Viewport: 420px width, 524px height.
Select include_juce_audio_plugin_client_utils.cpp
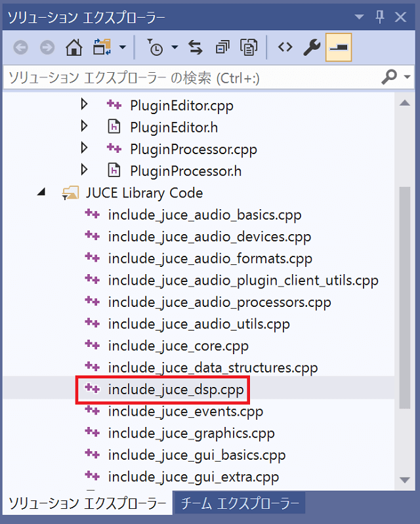[243, 281]
